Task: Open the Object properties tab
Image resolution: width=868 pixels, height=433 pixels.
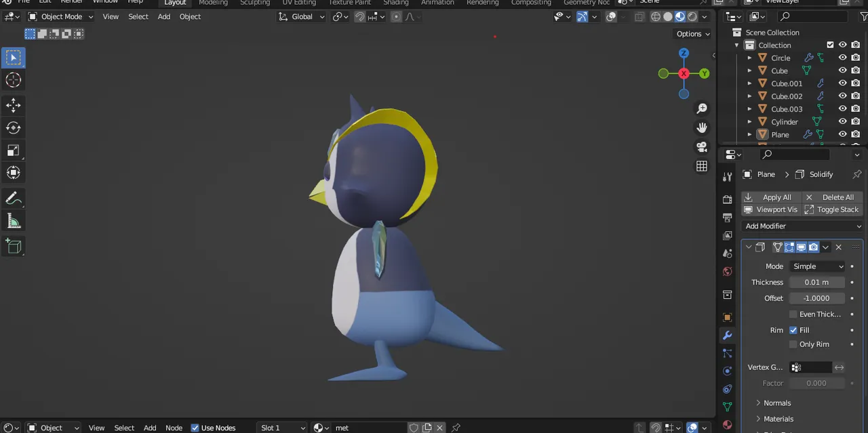Action: (728, 317)
